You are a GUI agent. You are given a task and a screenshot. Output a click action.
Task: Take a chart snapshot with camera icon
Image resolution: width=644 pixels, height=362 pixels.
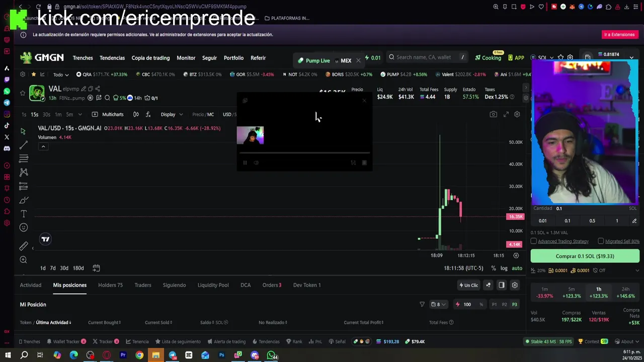pos(493,115)
